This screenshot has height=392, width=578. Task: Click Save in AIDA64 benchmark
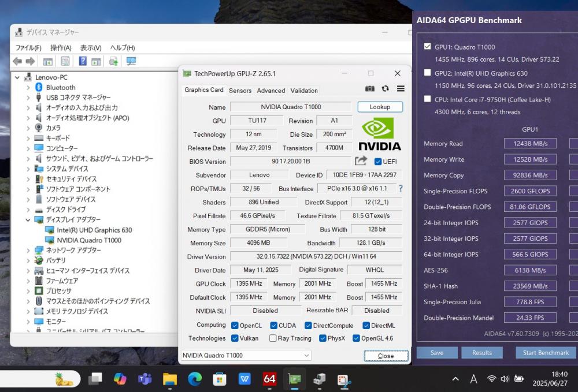click(x=437, y=353)
